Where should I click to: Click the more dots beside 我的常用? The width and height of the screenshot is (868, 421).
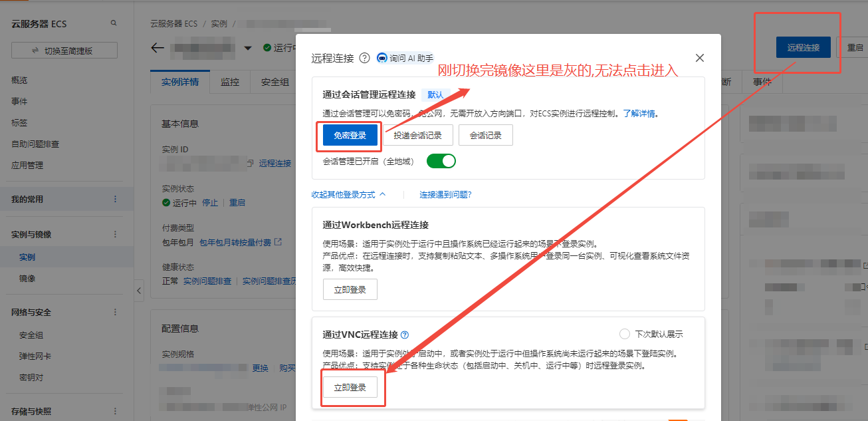[x=115, y=199]
